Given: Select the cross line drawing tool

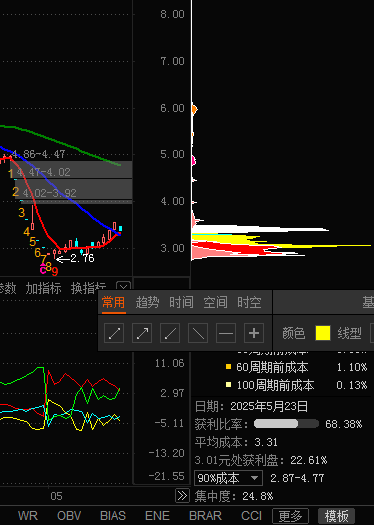Looking at the screenshot, I should pos(254,333).
